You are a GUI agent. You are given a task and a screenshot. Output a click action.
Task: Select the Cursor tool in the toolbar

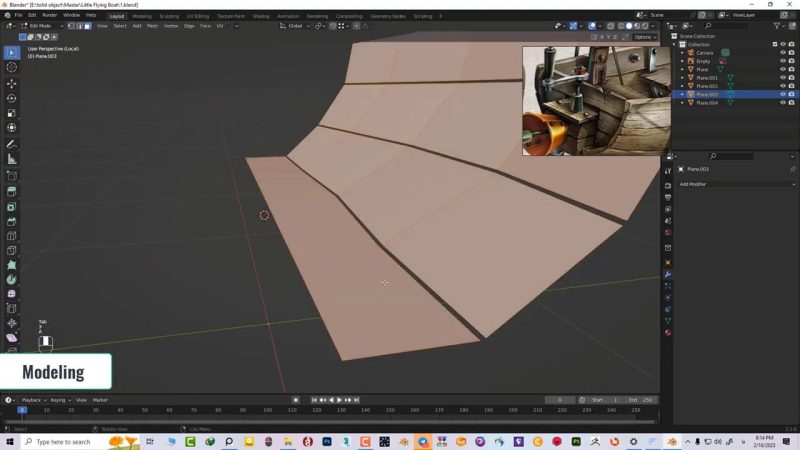(12, 67)
